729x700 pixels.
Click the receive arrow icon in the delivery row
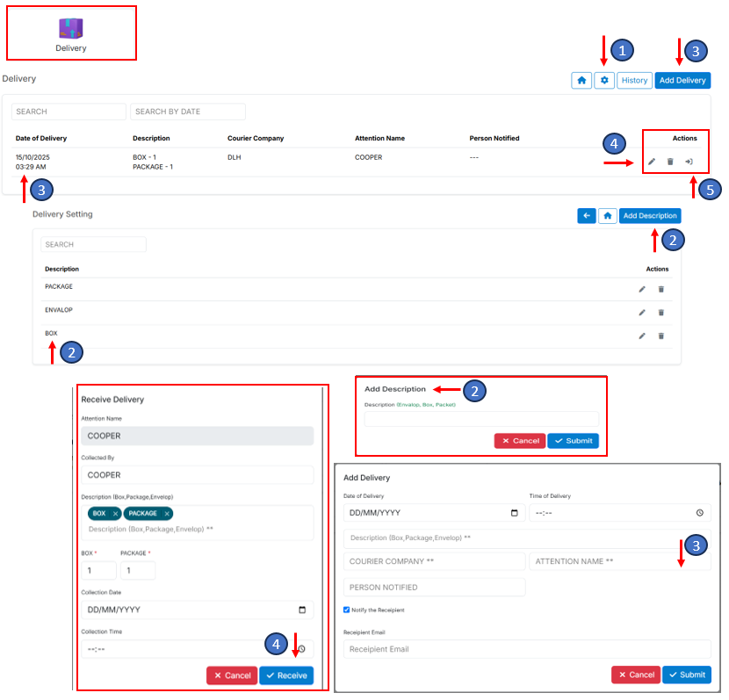[689, 162]
